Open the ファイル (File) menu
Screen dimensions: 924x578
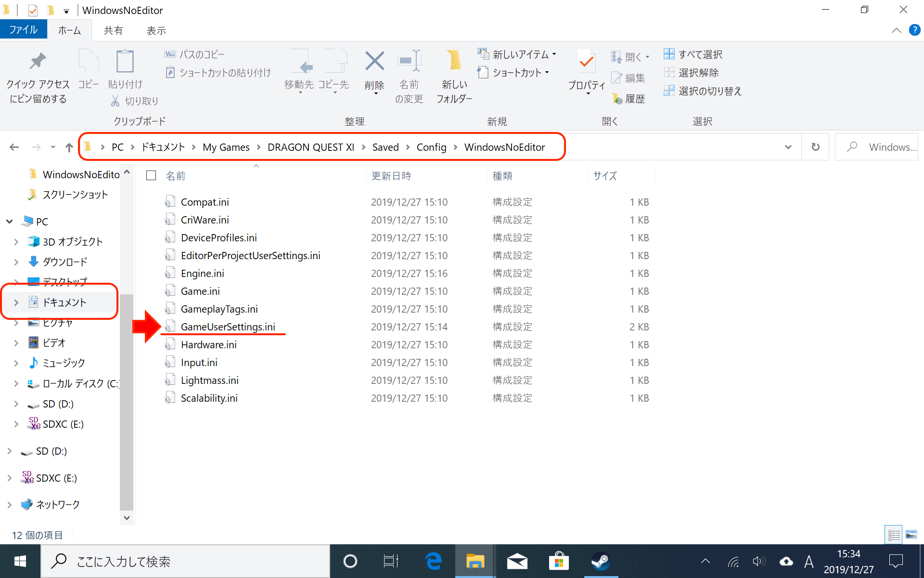pyautogui.click(x=23, y=30)
